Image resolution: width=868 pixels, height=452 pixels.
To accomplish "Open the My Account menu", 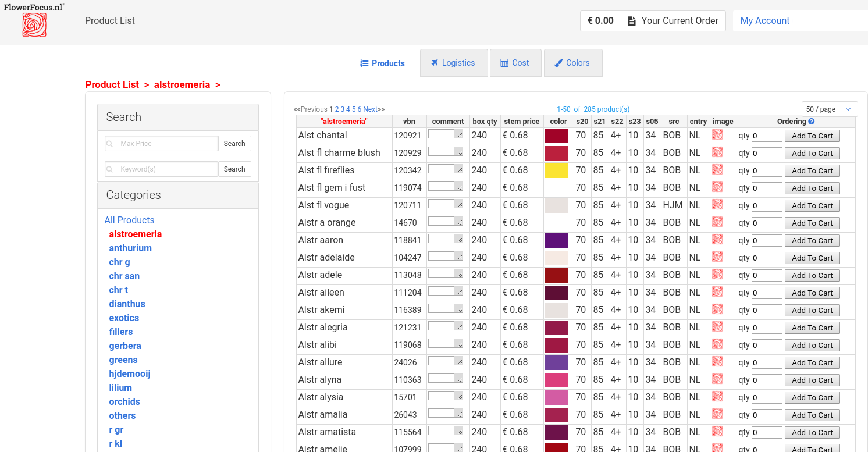I will (x=764, y=21).
